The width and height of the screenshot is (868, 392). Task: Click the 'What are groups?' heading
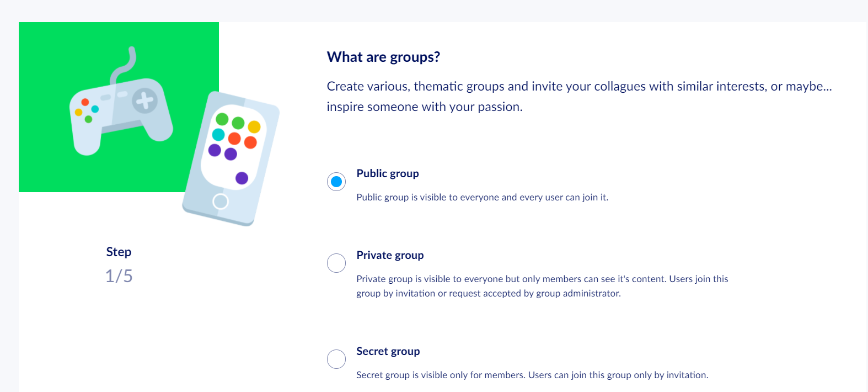pos(383,57)
